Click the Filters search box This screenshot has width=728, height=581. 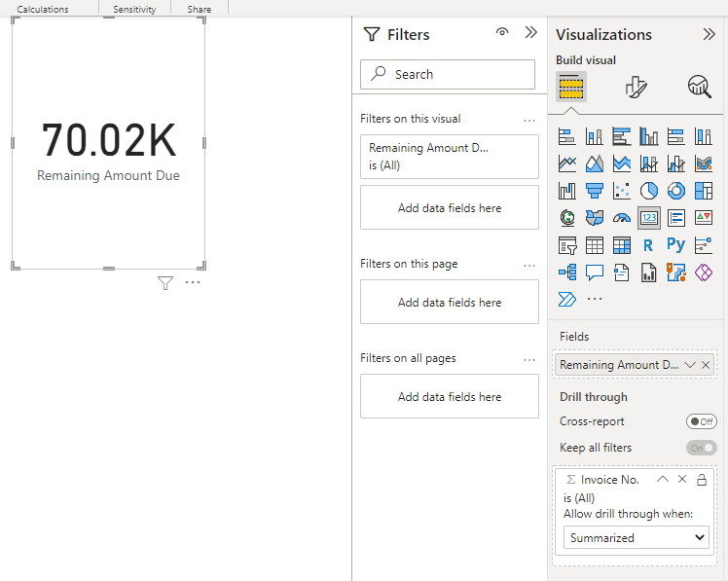tap(448, 74)
